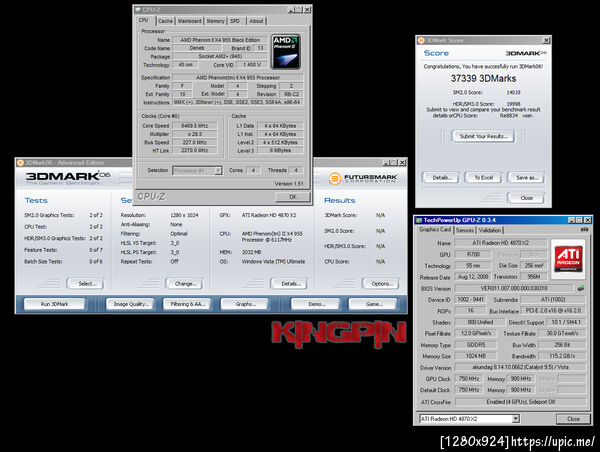600x452 pixels.
Task: Open the Validation tab in GPU-Z
Action: click(490, 230)
